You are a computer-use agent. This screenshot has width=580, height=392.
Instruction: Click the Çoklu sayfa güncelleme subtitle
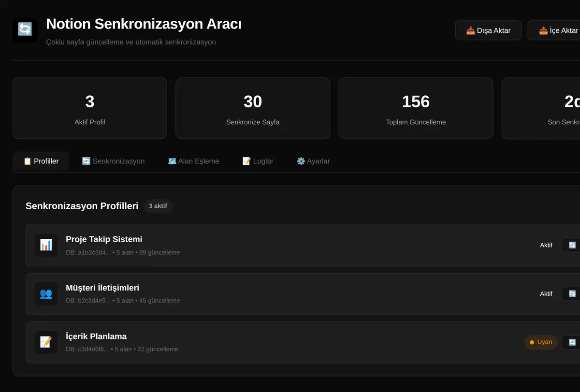click(131, 42)
